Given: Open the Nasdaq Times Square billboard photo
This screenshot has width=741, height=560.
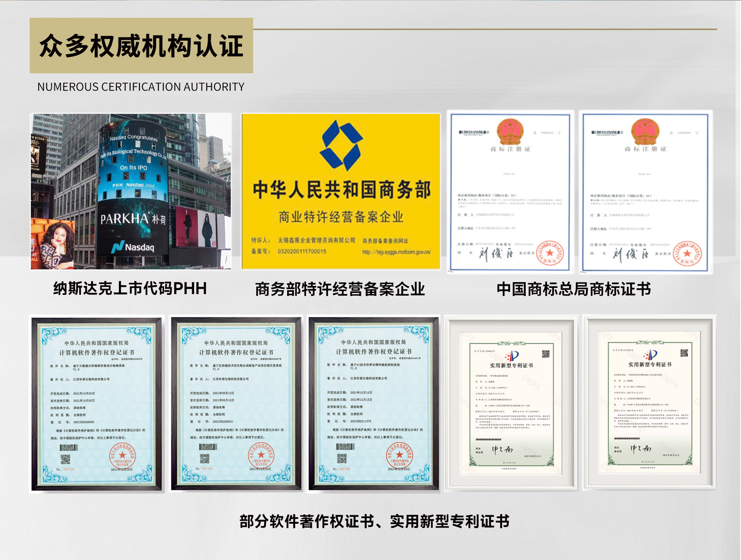Looking at the screenshot, I should tap(131, 191).
